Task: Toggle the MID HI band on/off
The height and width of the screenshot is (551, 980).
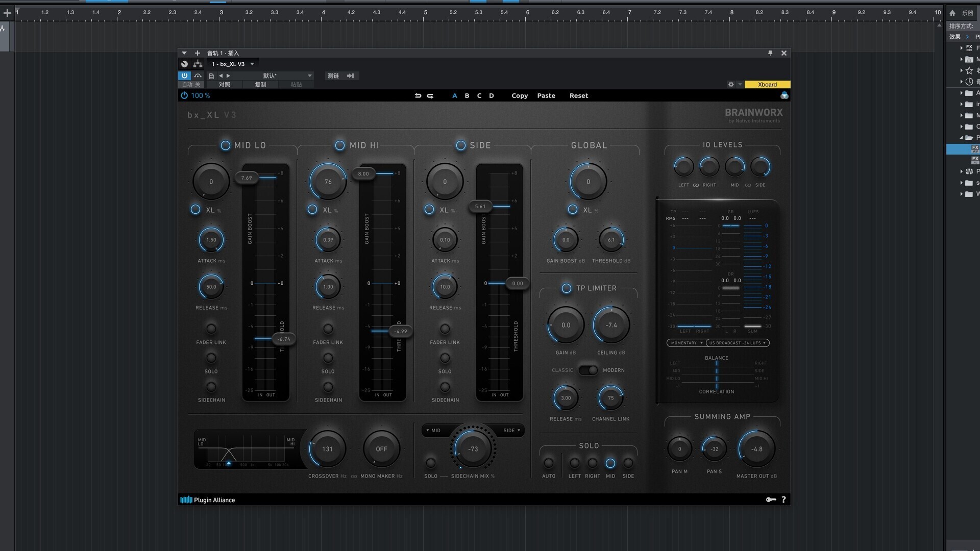Action: click(340, 145)
